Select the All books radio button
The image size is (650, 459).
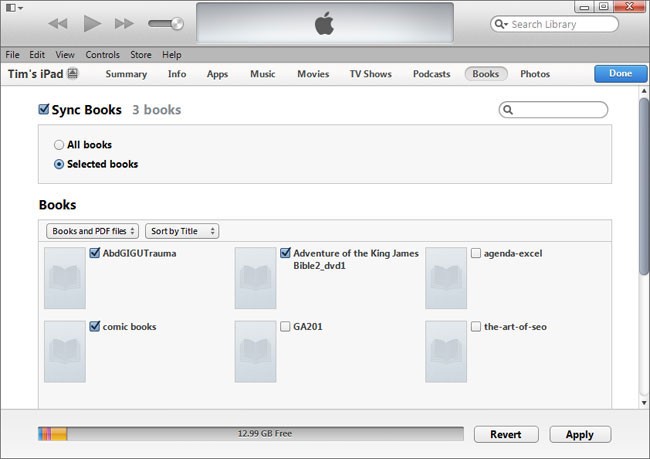pos(59,145)
